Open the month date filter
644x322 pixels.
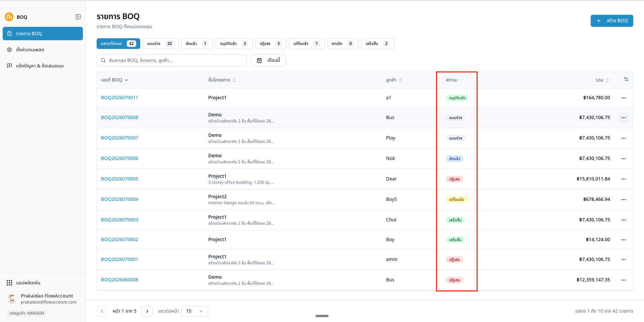[268, 60]
